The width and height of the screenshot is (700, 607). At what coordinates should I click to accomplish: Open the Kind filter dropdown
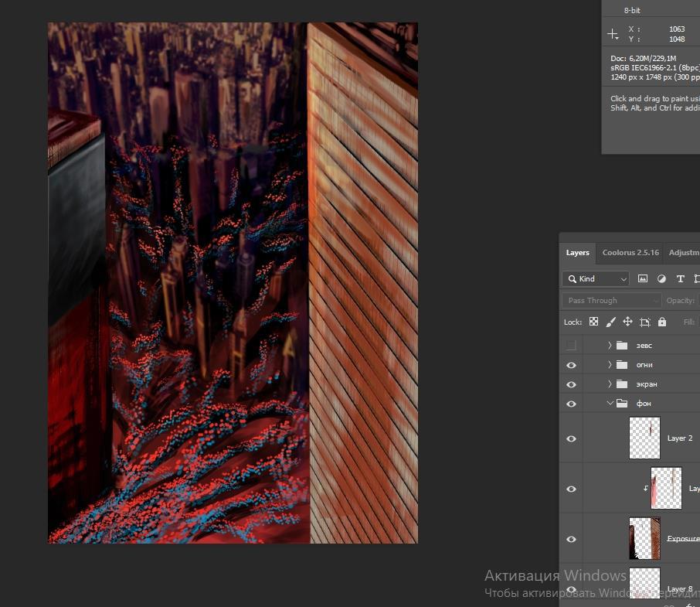pyautogui.click(x=596, y=279)
